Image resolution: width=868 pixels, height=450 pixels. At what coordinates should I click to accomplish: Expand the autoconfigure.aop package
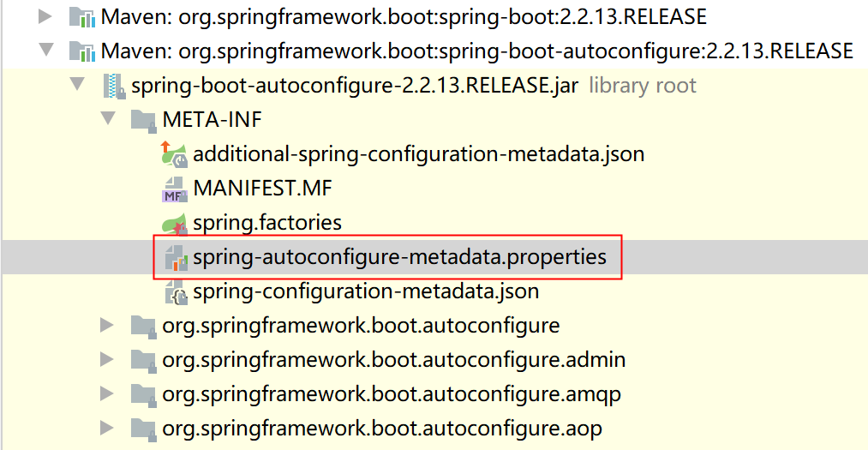click(x=107, y=428)
